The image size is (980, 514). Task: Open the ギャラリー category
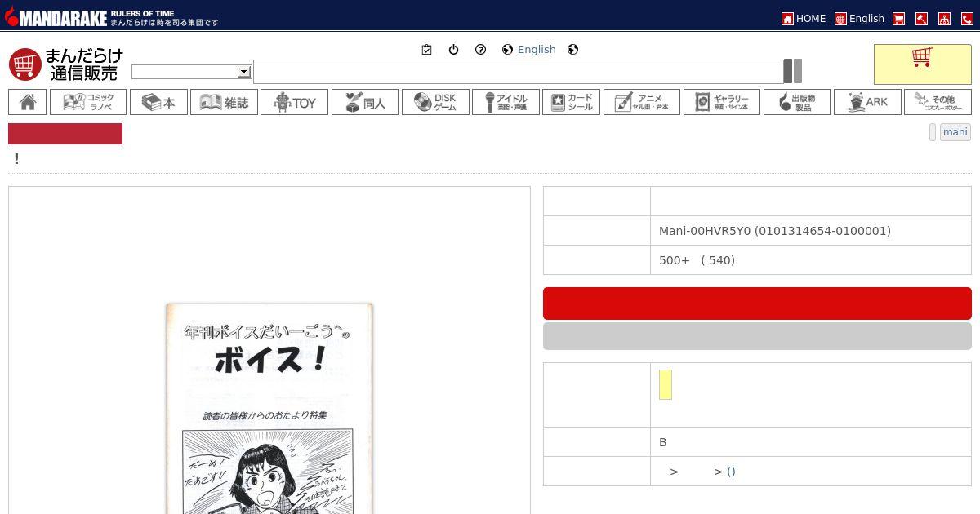click(x=722, y=102)
